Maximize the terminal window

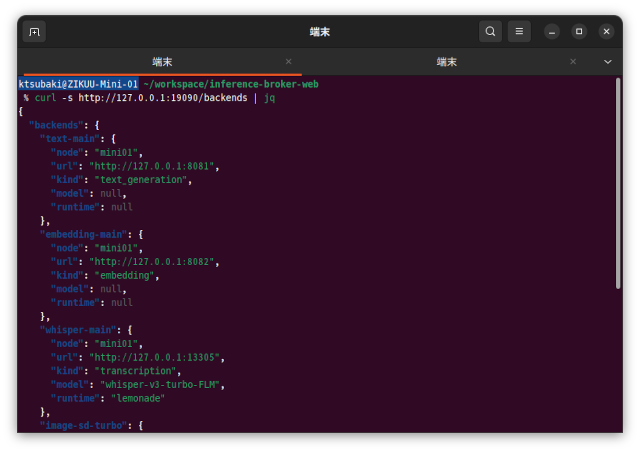click(579, 31)
